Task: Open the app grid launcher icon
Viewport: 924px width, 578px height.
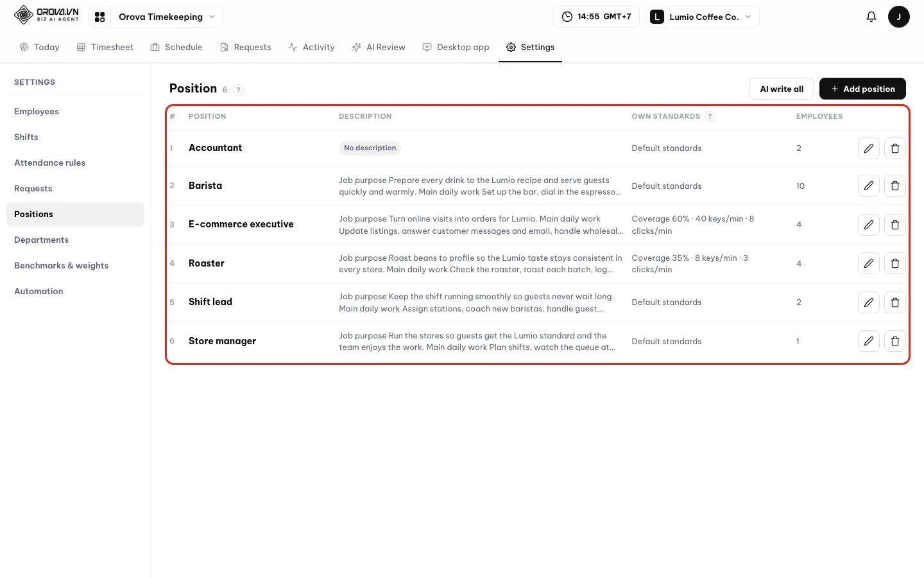Action: click(x=99, y=17)
